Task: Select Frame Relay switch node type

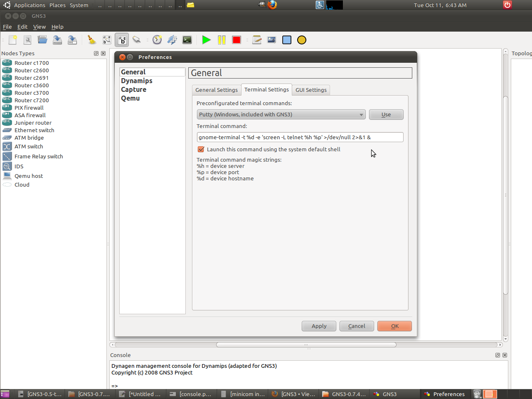Action: point(39,156)
